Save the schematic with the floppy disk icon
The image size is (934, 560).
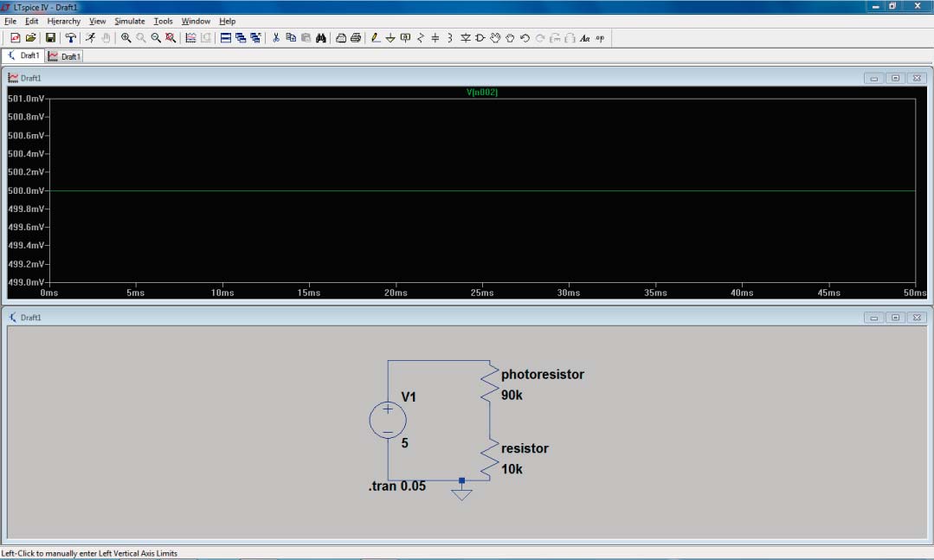pyautogui.click(x=50, y=38)
